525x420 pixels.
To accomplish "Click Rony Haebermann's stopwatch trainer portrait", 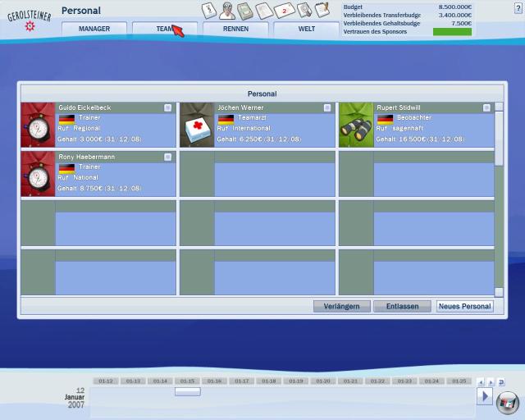I will point(38,174).
